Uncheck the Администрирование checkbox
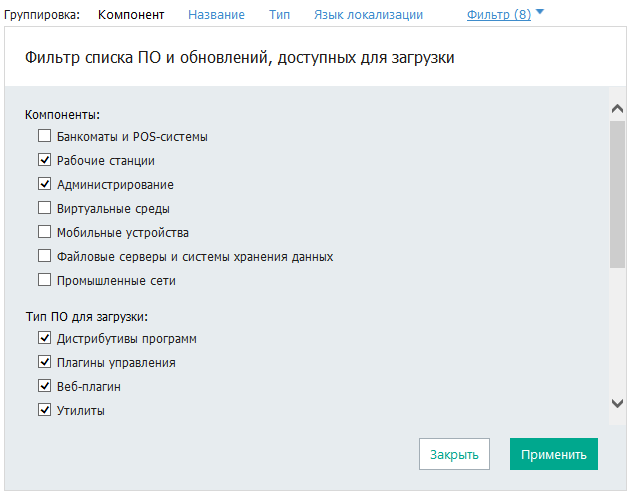The height and width of the screenshot is (494, 631). [44, 184]
